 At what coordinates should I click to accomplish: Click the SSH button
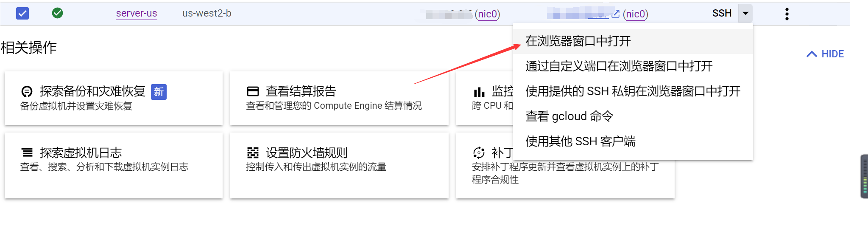tap(722, 13)
